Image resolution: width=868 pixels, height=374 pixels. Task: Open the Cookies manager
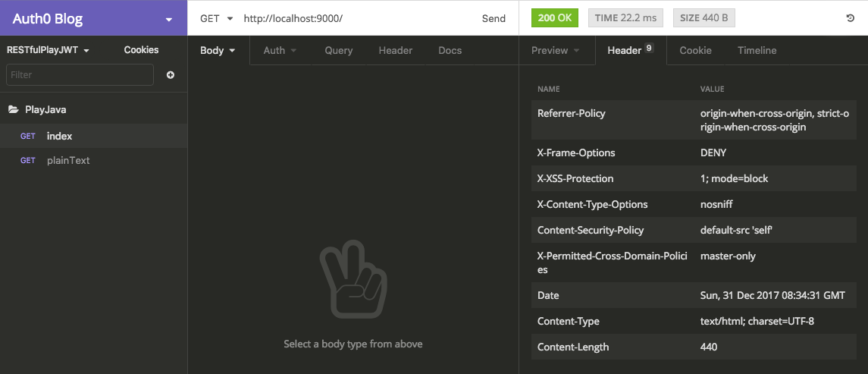[141, 50]
